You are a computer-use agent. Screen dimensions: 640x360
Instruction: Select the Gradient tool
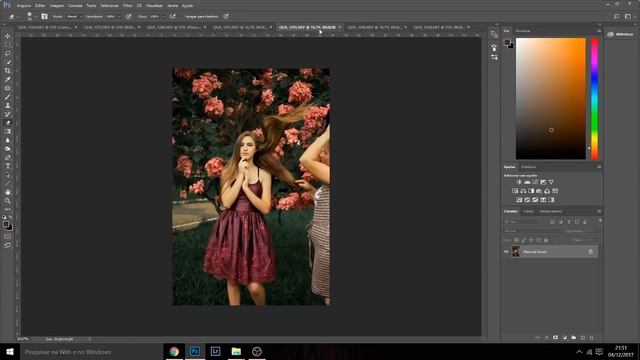(8, 131)
